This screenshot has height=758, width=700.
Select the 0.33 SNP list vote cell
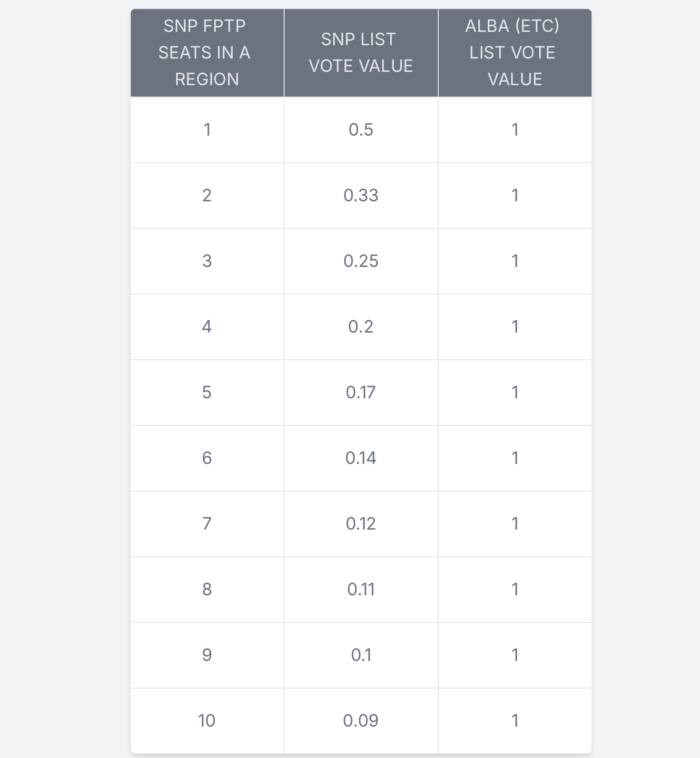click(x=361, y=195)
